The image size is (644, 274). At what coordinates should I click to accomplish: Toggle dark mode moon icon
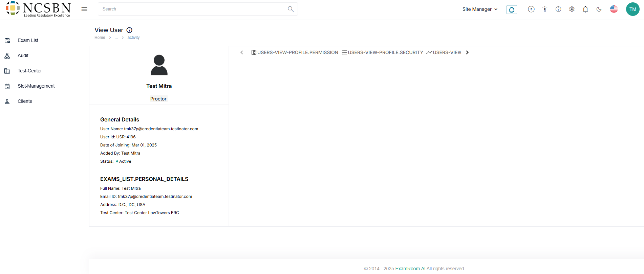pyautogui.click(x=599, y=9)
